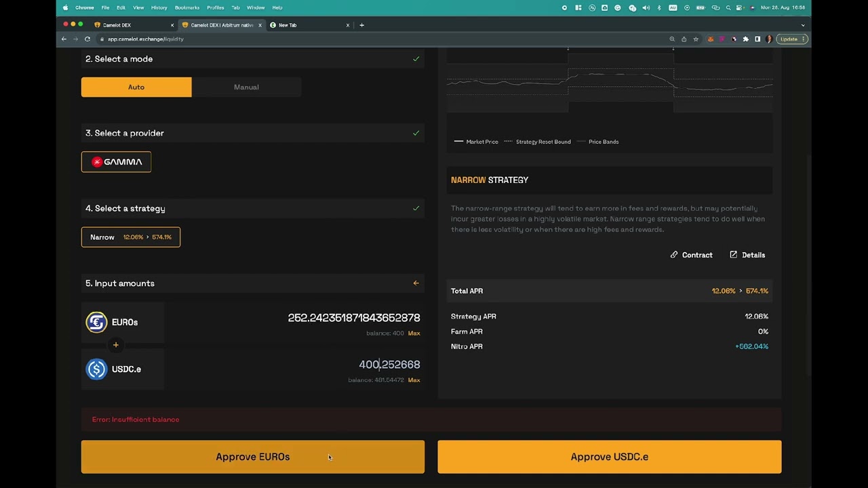The width and height of the screenshot is (868, 488).
Task: Click the Chrome Update button
Action: pyautogui.click(x=792, y=39)
